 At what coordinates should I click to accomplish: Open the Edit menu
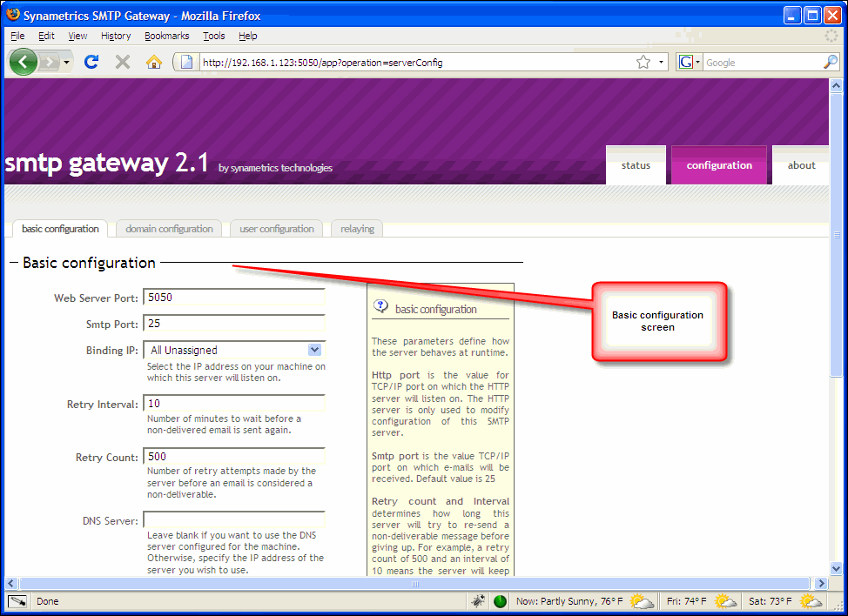point(46,36)
